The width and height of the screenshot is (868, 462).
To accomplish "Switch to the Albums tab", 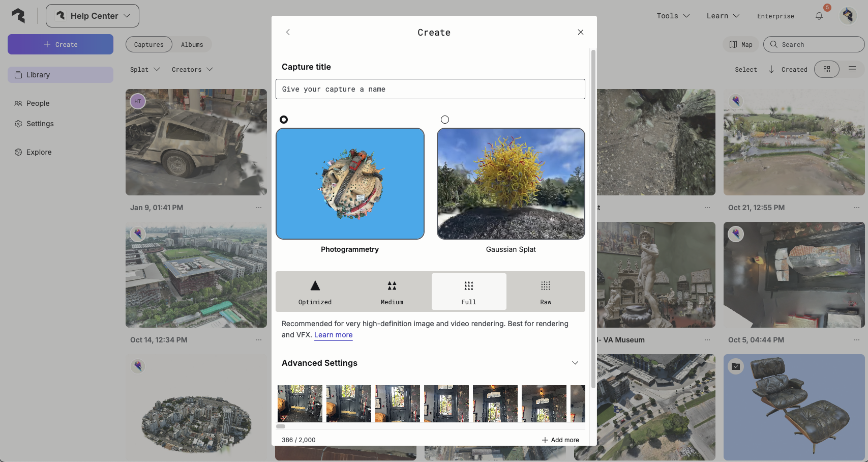I will coord(192,45).
